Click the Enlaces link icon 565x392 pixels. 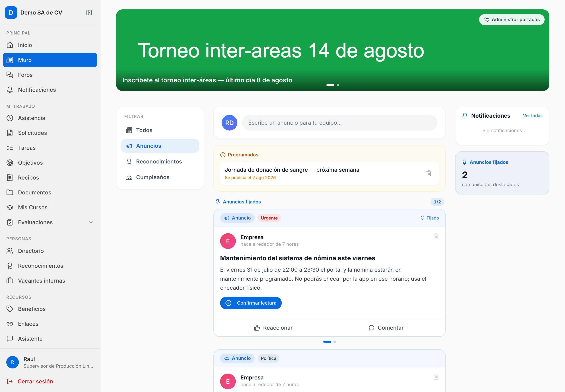(10, 324)
